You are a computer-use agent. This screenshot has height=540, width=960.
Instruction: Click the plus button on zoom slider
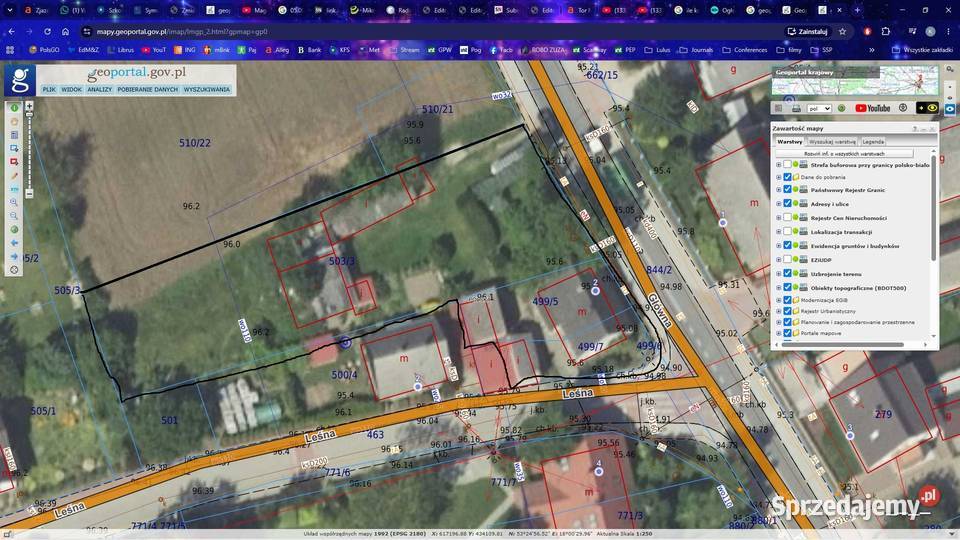coord(29,106)
